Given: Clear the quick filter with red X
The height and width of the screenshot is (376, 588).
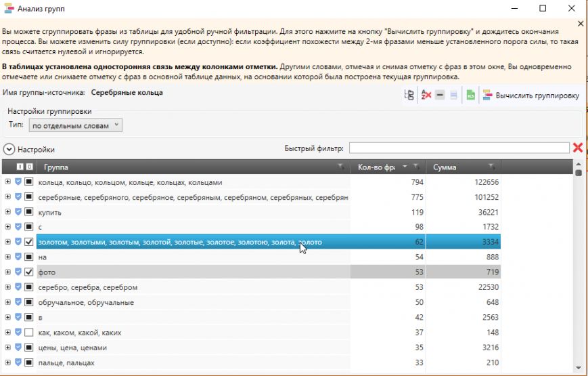Looking at the screenshot, I should pyautogui.click(x=578, y=148).
